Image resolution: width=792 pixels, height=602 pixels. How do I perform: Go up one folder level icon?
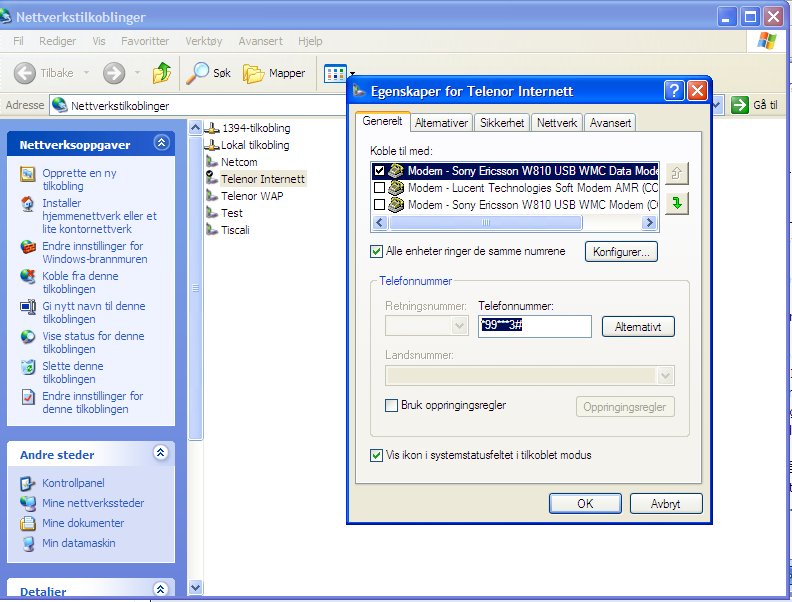coord(162,73)
